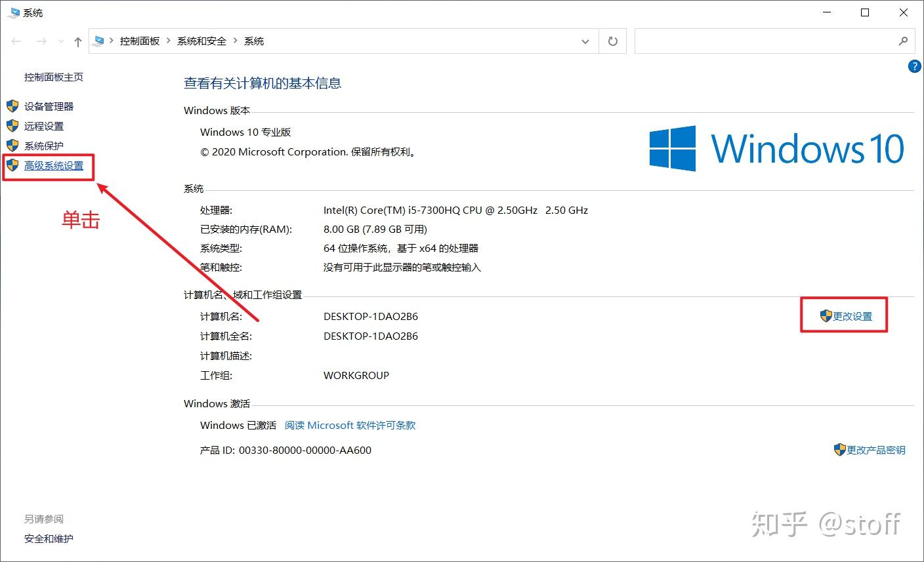
Task: Click inside the search input box
Action: [x=755, y=41]
